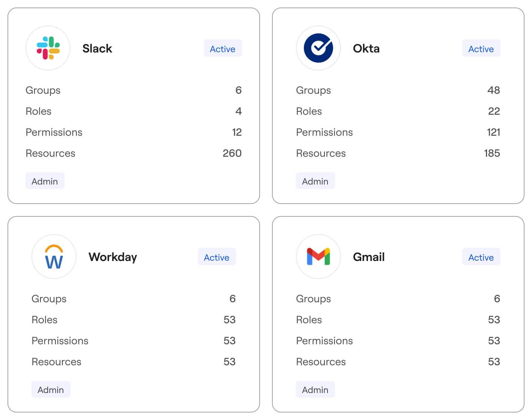This screenshot has height=420, width=532.
Task: Click the Active status on Gmail card
Action: tap(481, 257)
